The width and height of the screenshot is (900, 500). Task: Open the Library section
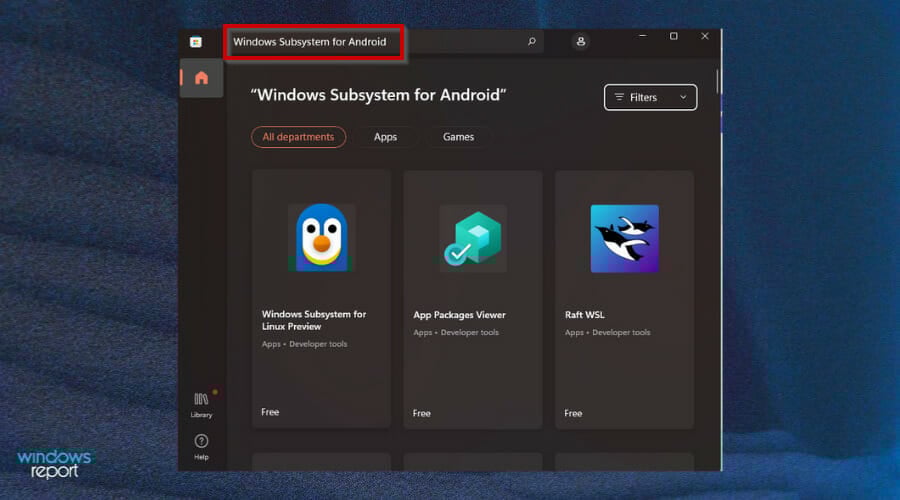201,405
